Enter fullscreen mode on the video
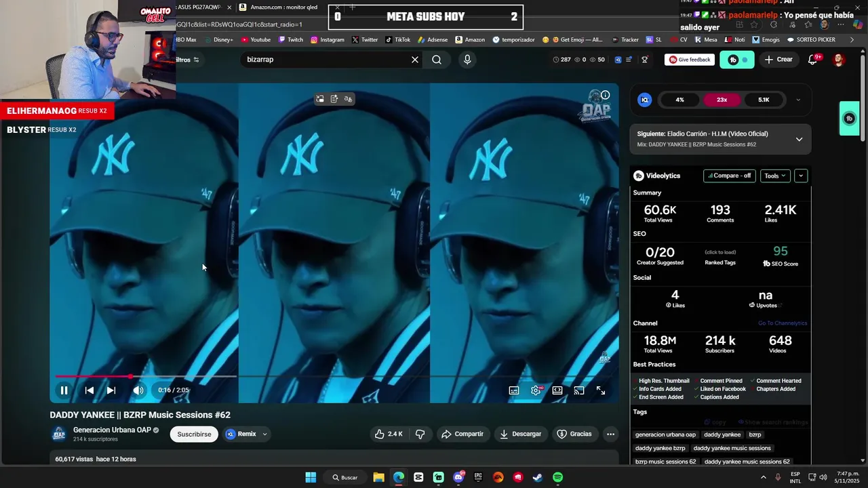 (601, 390)
